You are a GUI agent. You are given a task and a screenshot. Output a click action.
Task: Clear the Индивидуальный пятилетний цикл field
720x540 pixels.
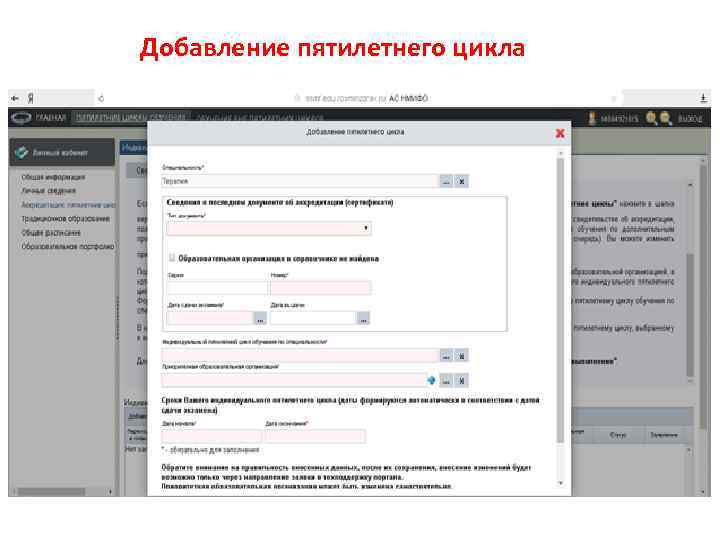tap(461, 355)
